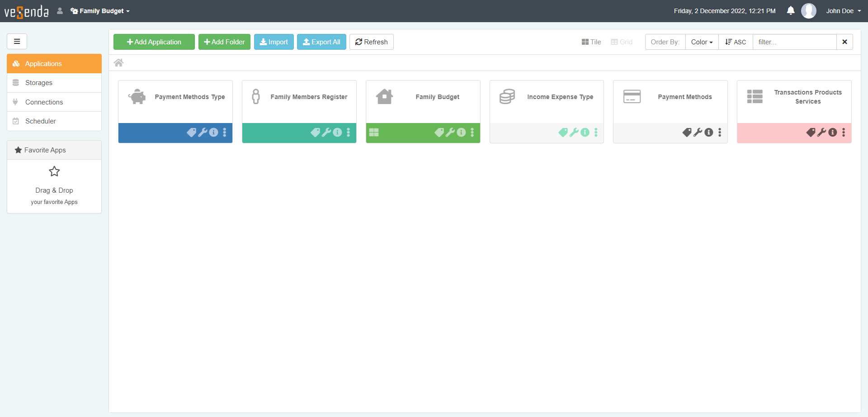
Task: Open the Family Budget workspace dropdown
Action: pyautogui.click(x=100, y=11)
